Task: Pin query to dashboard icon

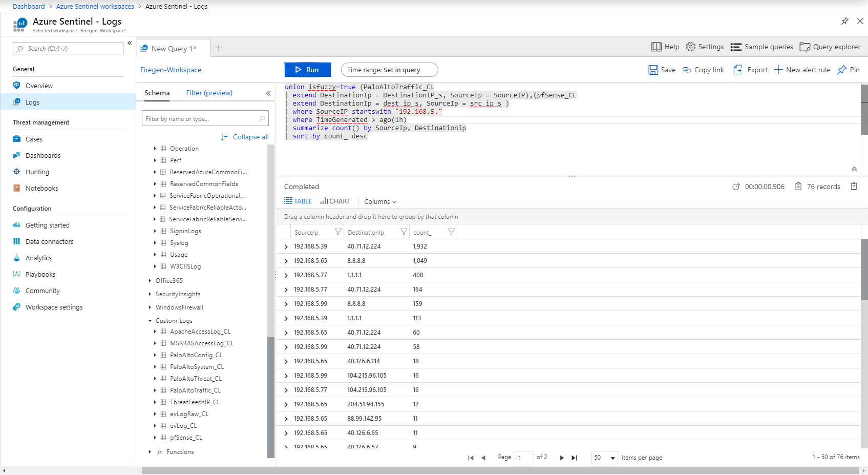Action: (x=841, y=70)
